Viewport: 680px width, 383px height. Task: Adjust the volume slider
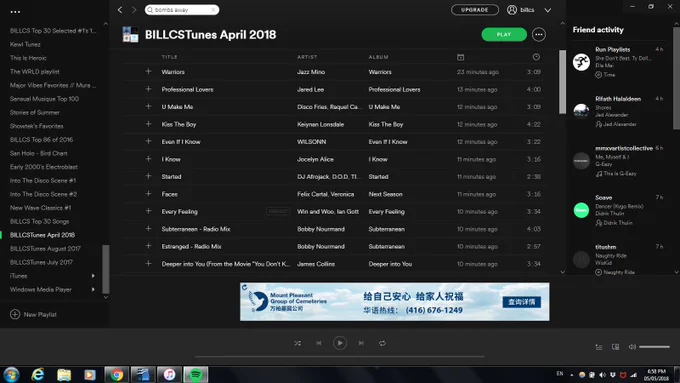[654, 347]
